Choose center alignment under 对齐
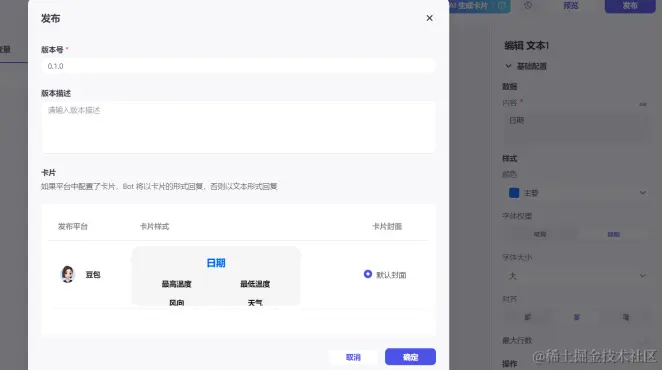 (576, 317)
